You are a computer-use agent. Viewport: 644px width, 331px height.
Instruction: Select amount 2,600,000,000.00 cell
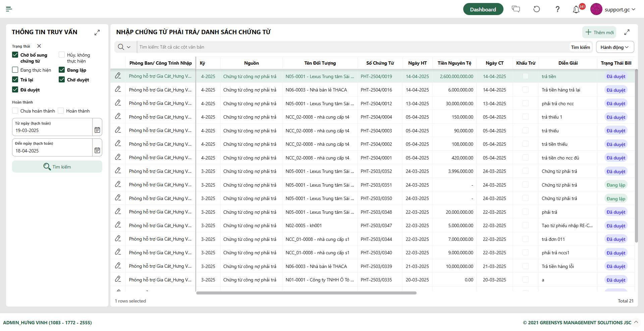pyautogui.click(x=454, y=76)
